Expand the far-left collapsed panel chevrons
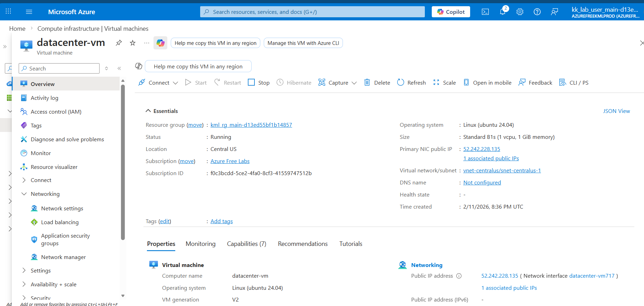This screenshot has width=644, height=306. [5, 47]
